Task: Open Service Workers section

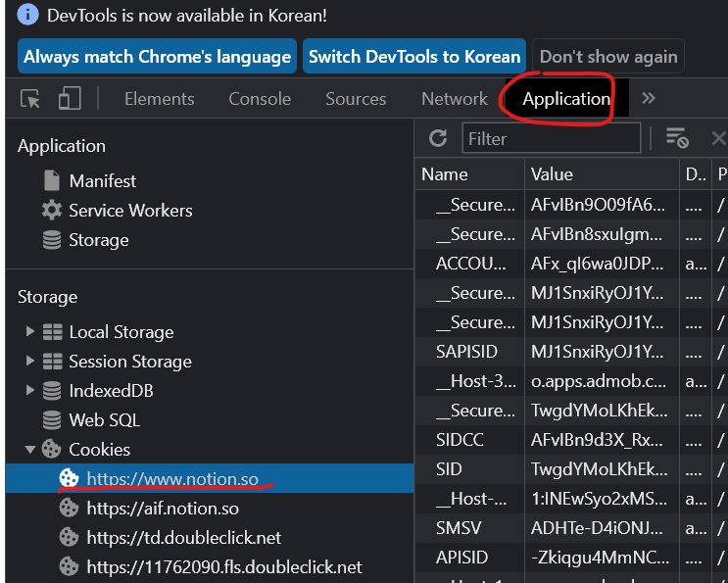Action: [129, 211]
